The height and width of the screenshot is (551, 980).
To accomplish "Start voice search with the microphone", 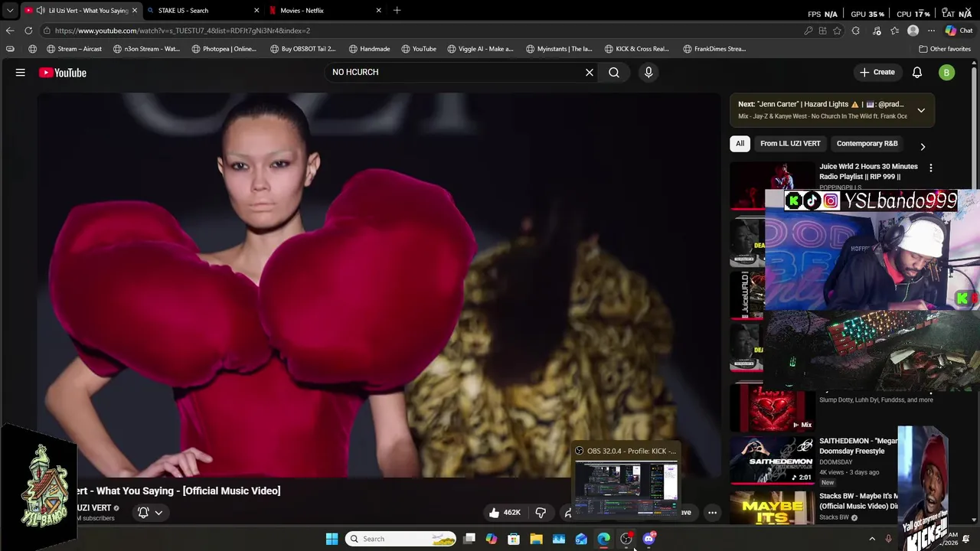I will pos(648,72).
